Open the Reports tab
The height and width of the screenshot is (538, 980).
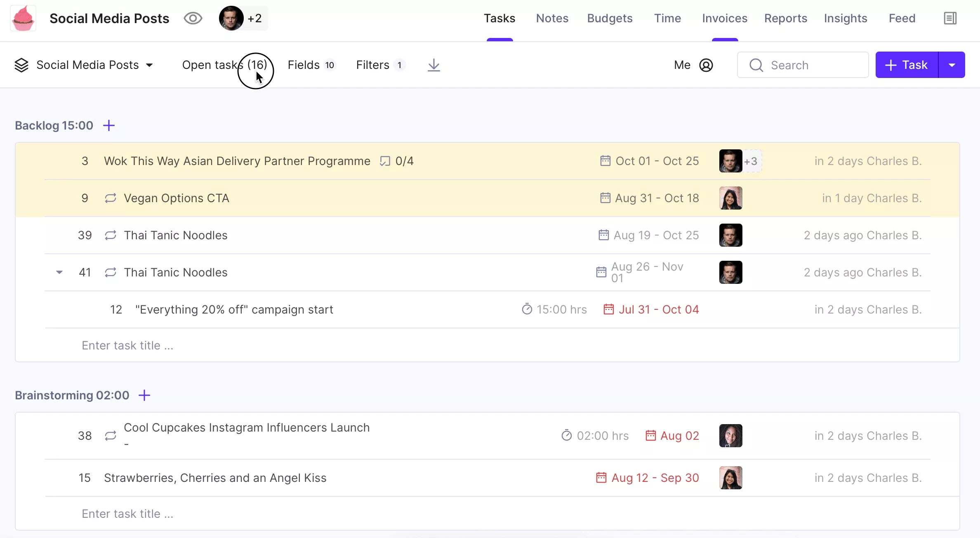click(x=785, y=18)
